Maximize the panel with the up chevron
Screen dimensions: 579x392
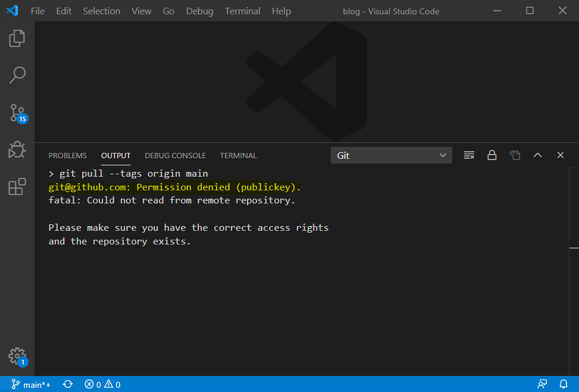click(538, 155)
